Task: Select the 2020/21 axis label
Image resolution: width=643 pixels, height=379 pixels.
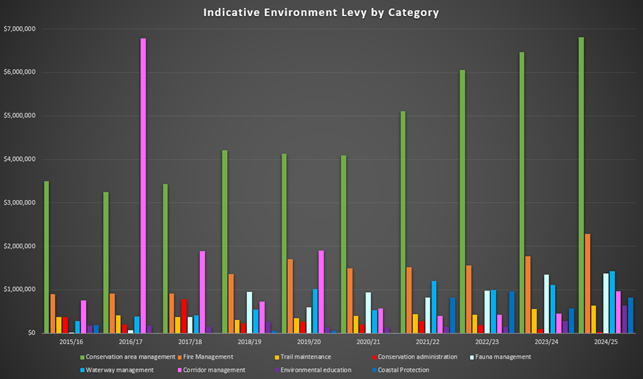Action: (x=368, y=342)
